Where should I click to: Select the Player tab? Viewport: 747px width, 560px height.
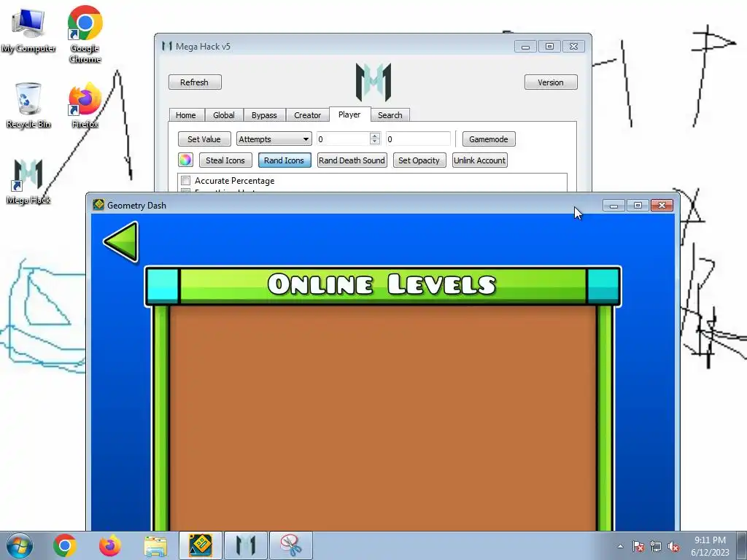coord(349,114)
